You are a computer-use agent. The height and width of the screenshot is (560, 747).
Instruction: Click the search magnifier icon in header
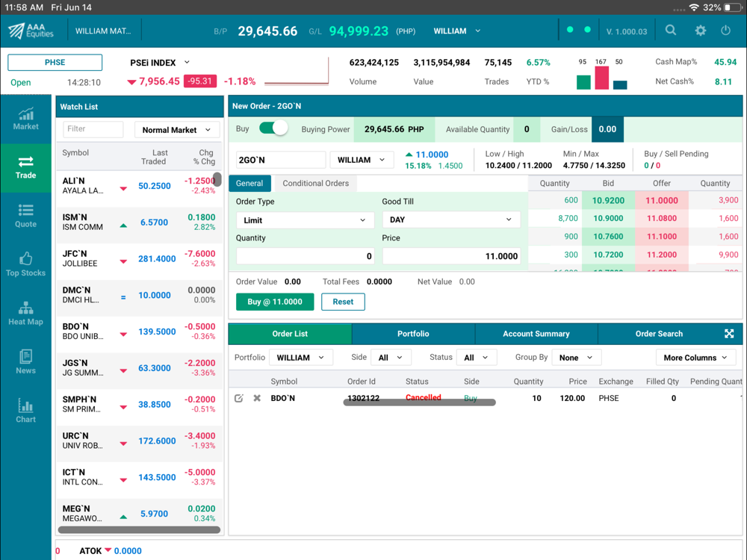(x=671, y=31)
